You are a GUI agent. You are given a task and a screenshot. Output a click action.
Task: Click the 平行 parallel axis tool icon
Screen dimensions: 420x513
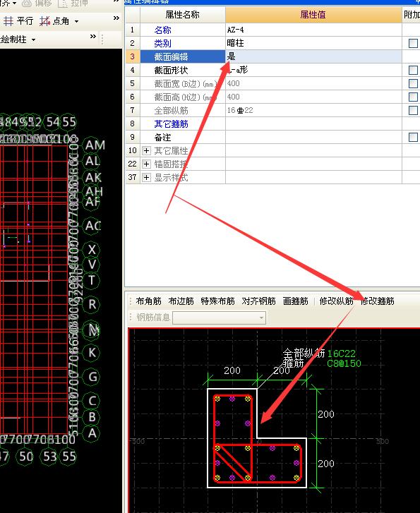pyautogui.click(x=8, y=21)
